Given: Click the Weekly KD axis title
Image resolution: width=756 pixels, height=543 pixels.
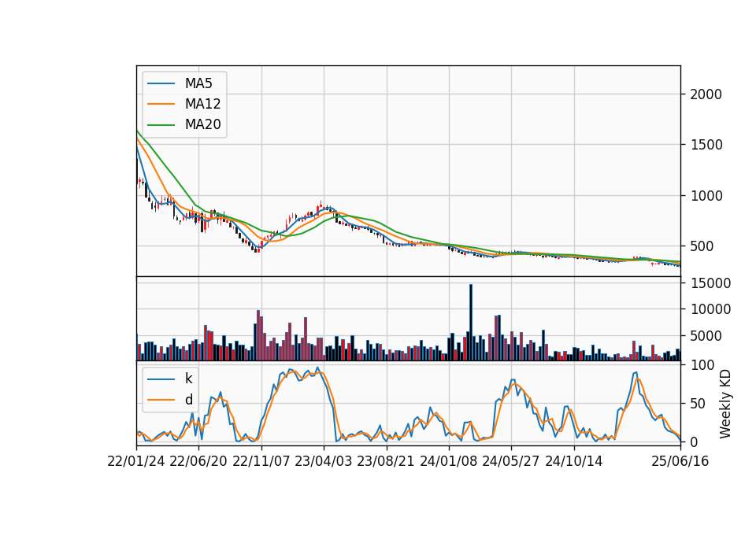Looking at the screenshot, I should [x=724, y=404].
